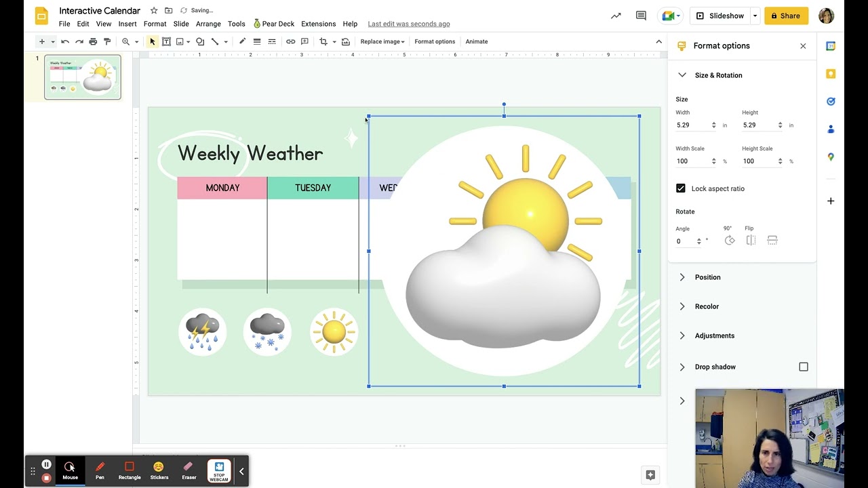Click the Height Scale input field

pos(762,161)
